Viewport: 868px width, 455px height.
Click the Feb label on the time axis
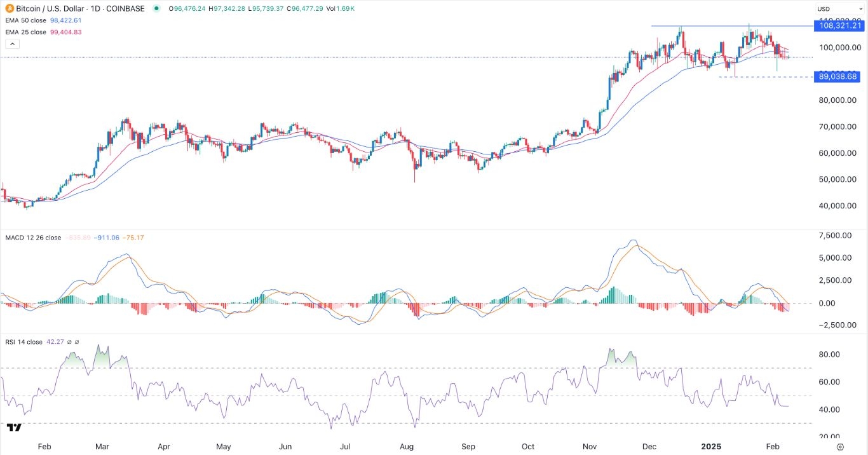[44, 447]
